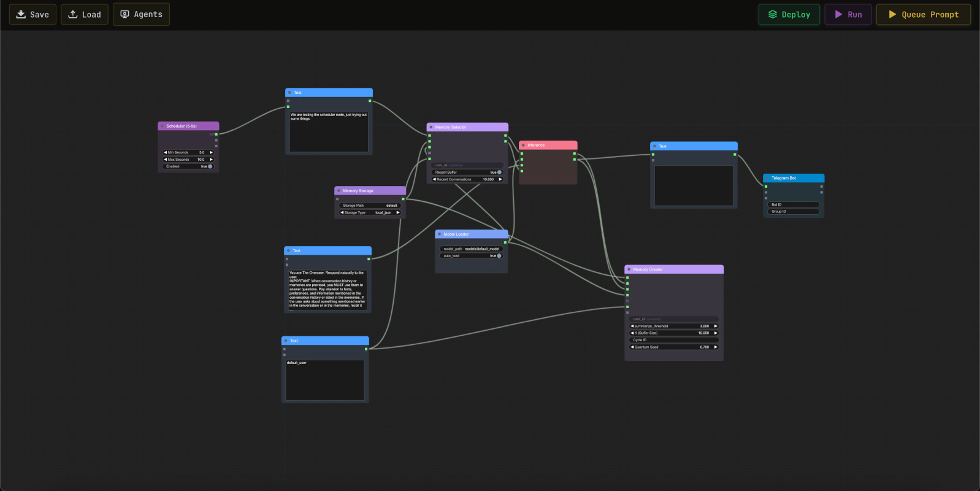Toggle auto_load in Model Loader

(x=499, y=256)
